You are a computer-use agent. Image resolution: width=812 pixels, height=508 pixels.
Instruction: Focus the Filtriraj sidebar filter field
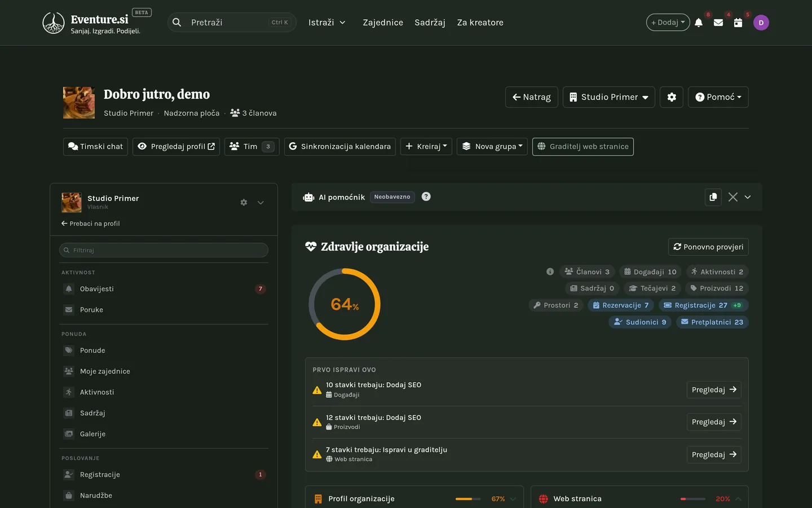click(164, 250)
